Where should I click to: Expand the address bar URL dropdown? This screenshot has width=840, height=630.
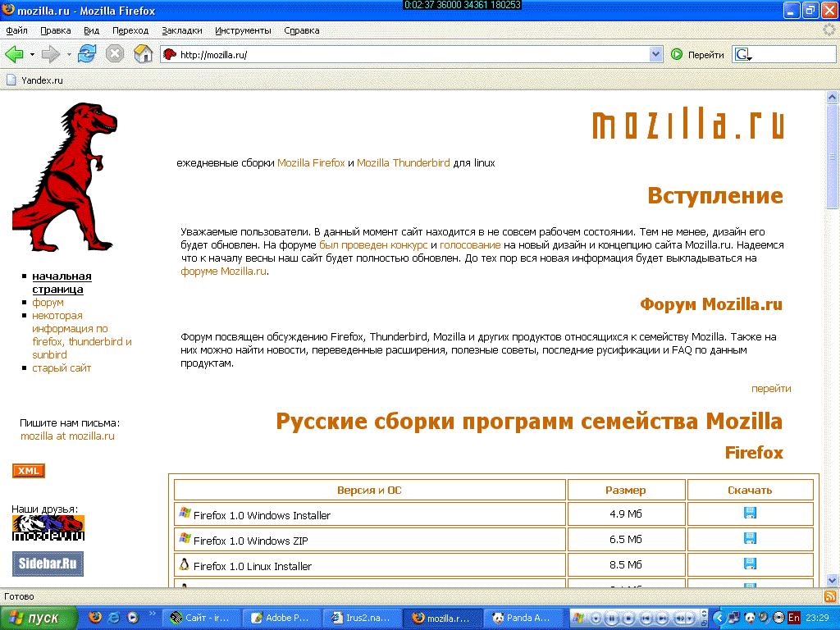point(655,54)
